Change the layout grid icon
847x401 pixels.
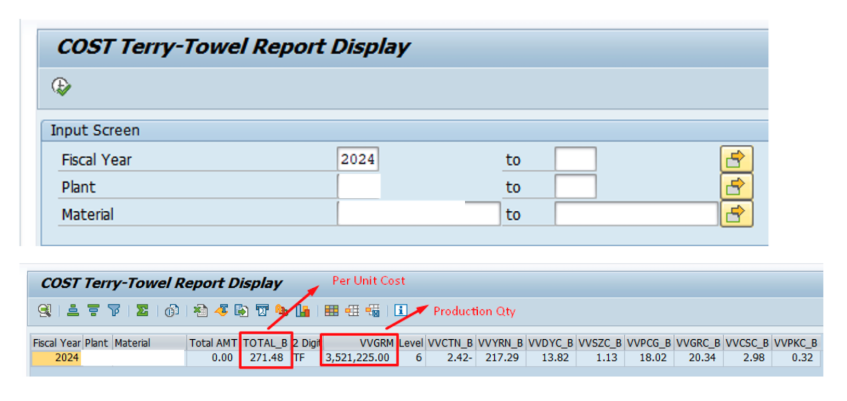pyautogui.click(x=331, y=310)
